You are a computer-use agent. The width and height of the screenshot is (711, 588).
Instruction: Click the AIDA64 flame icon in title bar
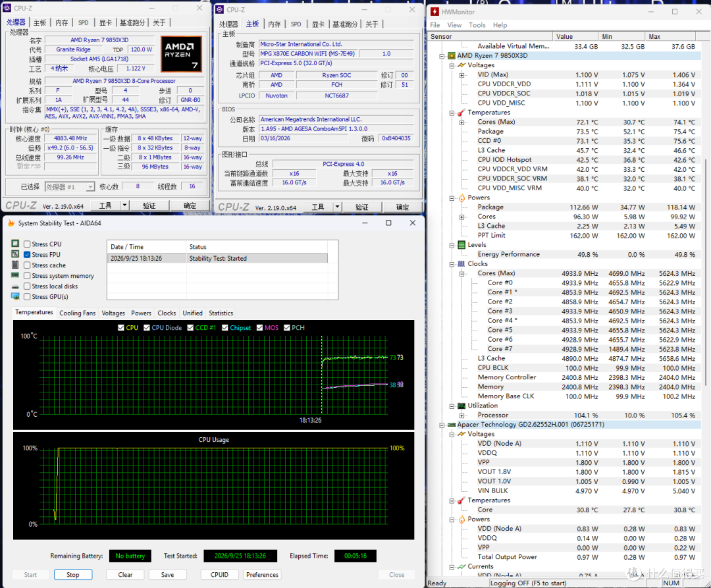(x=11, y=223)
